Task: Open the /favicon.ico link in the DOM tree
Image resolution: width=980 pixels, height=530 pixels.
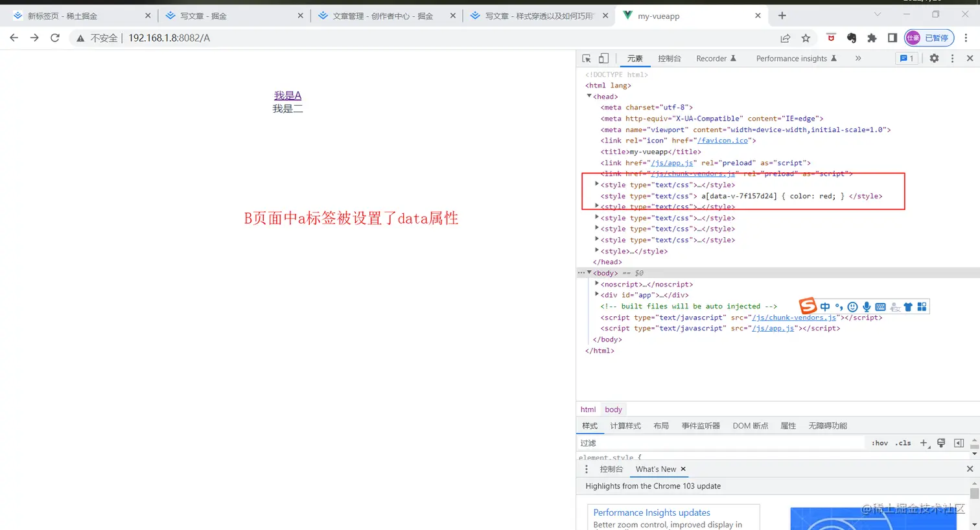Action: (723, 141)
